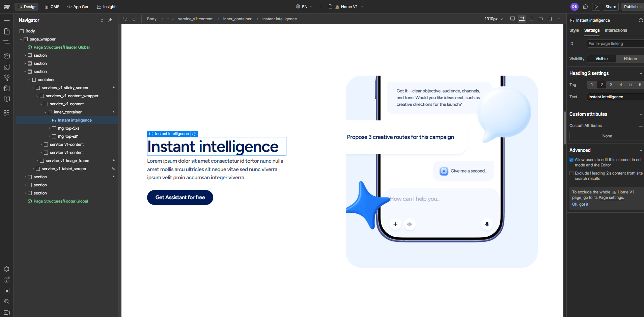The height and width of the screenshot is (317, 644).
Task: Add a custom attribute with plus icon
Action: [x=641, y=126]
